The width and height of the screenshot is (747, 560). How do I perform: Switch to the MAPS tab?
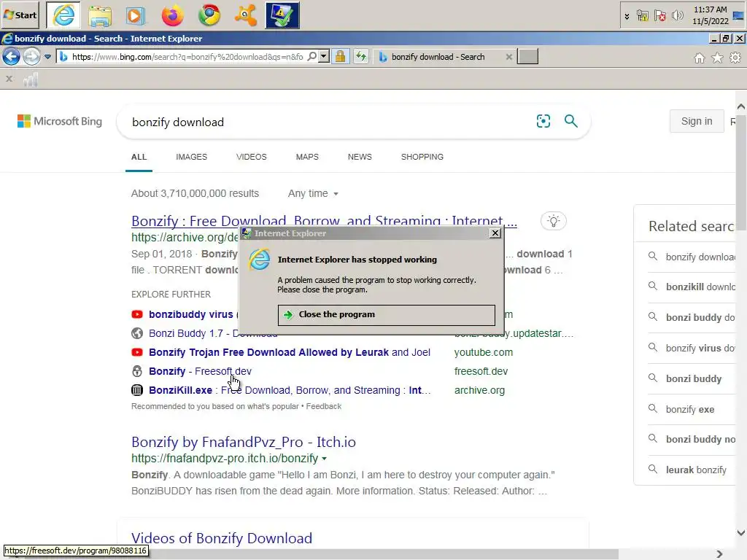[x=307, y=157]
